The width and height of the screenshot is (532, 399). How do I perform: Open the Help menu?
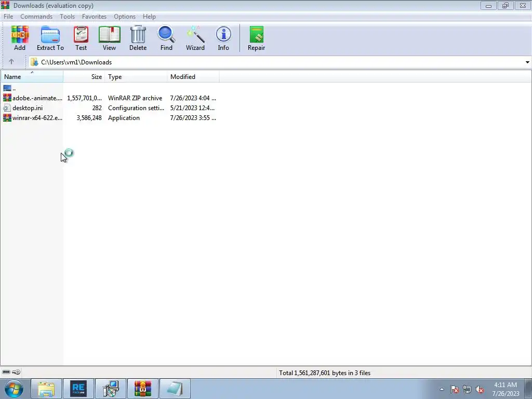click(x=149, y=16)
